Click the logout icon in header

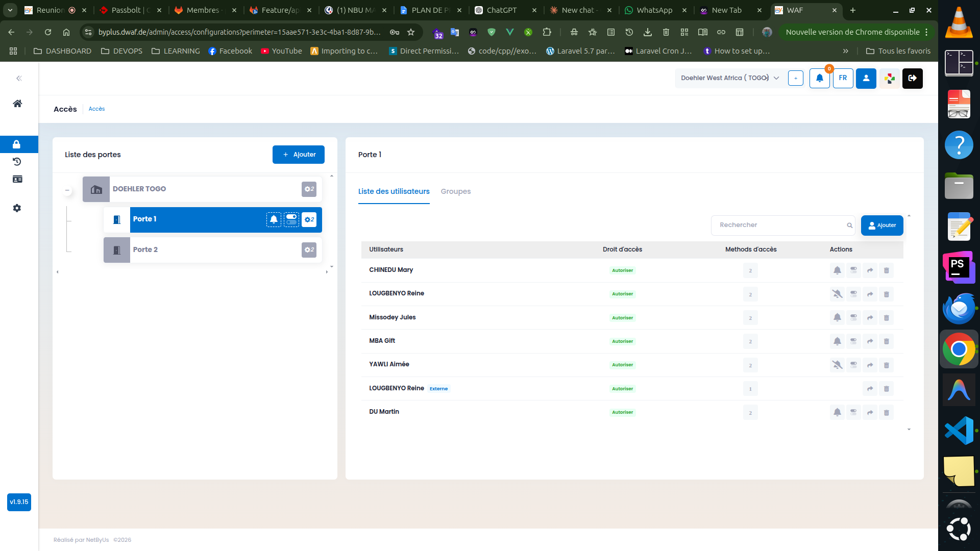pyautogui.click(x=913, y=78)
